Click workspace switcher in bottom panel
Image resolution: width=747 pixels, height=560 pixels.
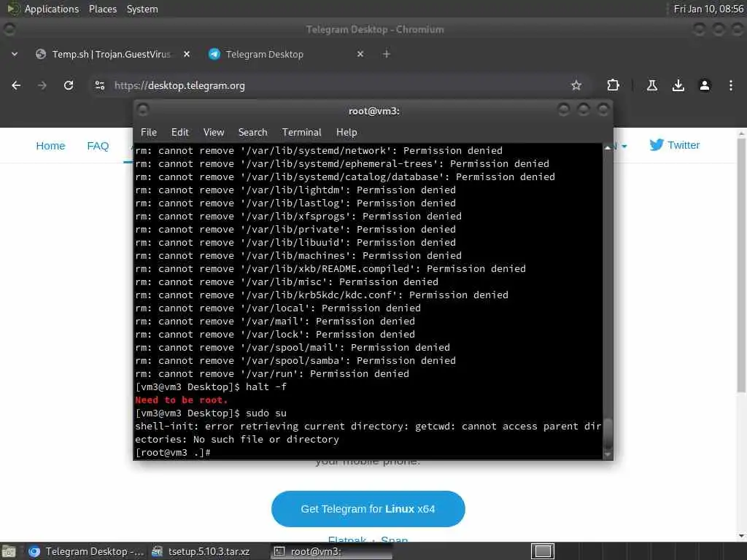pos(543,551)
